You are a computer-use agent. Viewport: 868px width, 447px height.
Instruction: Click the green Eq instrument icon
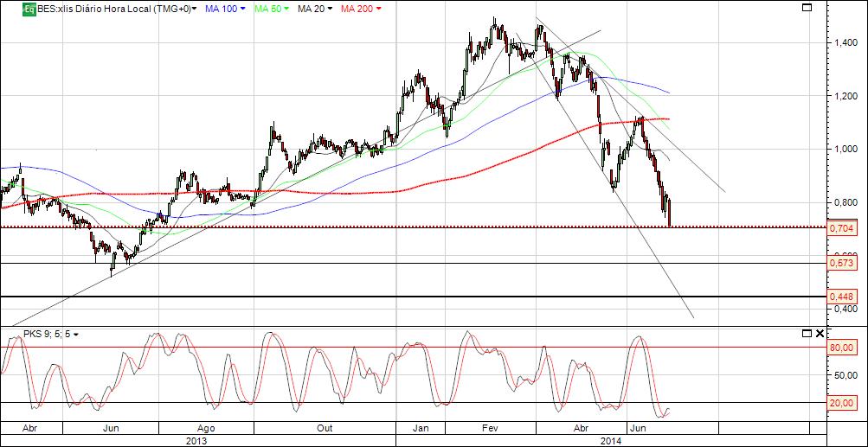[x=29, y=9]
